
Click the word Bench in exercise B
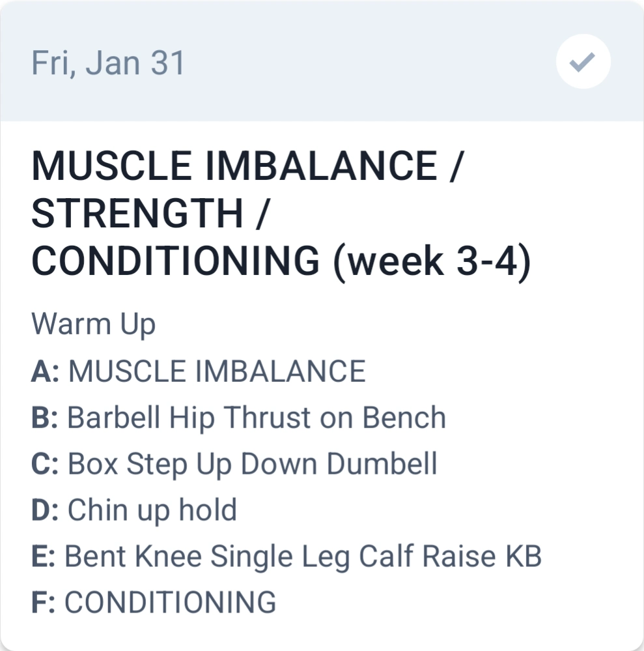pos(404,418)
